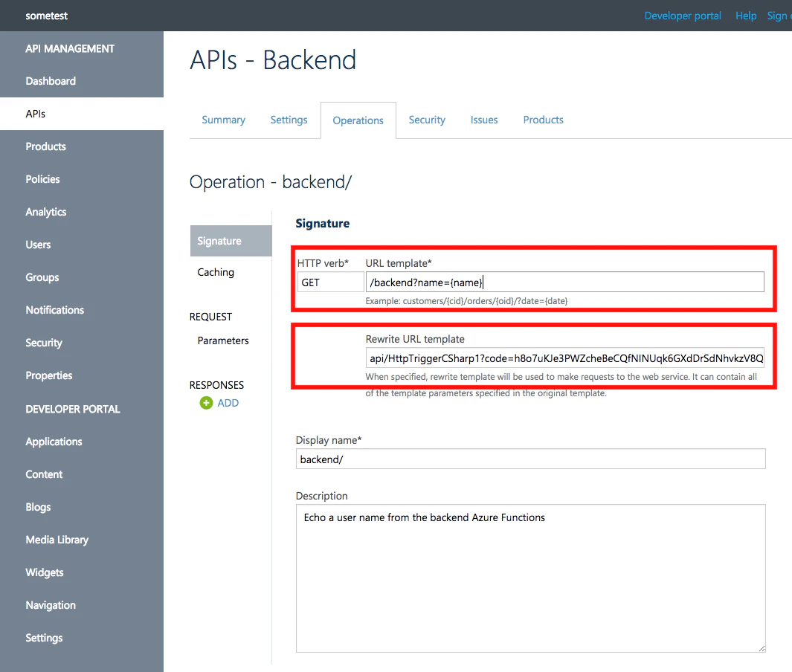Open Notifications in the sidebar
The width and height of the screenshot is (792, 672).
pos(54,310)
